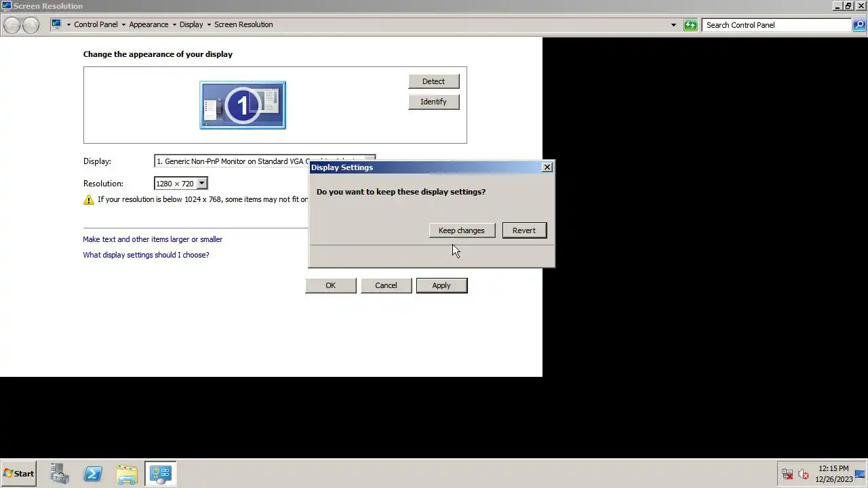The height and width of the screenshot is (488, 868).
Task: Open Server Manager from taskbar
Action: pyautogui.click(x=60, y=474)
